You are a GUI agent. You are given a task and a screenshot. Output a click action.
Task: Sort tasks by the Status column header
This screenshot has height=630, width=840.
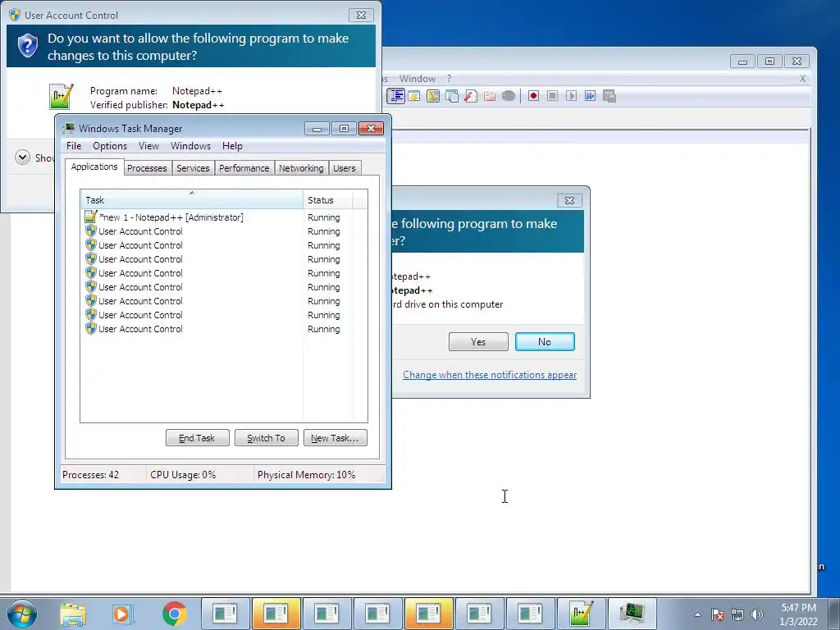click(x=327, y=200)
